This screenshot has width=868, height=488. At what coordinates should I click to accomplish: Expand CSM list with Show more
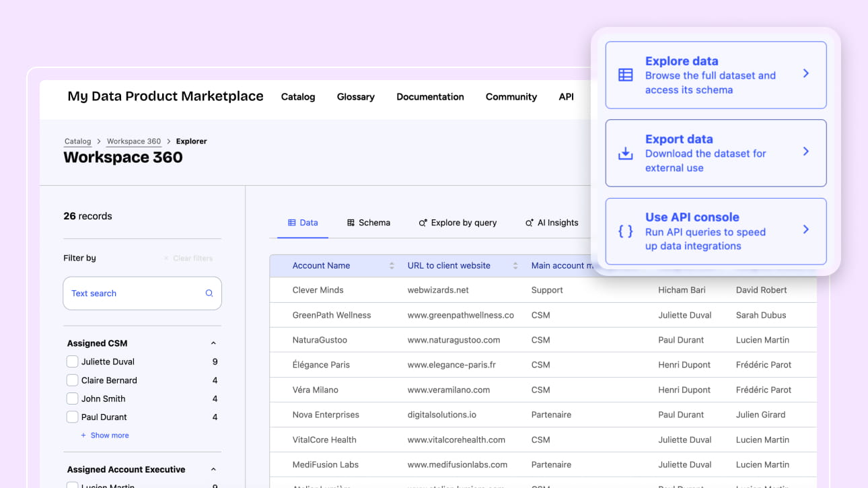(105, 435)
